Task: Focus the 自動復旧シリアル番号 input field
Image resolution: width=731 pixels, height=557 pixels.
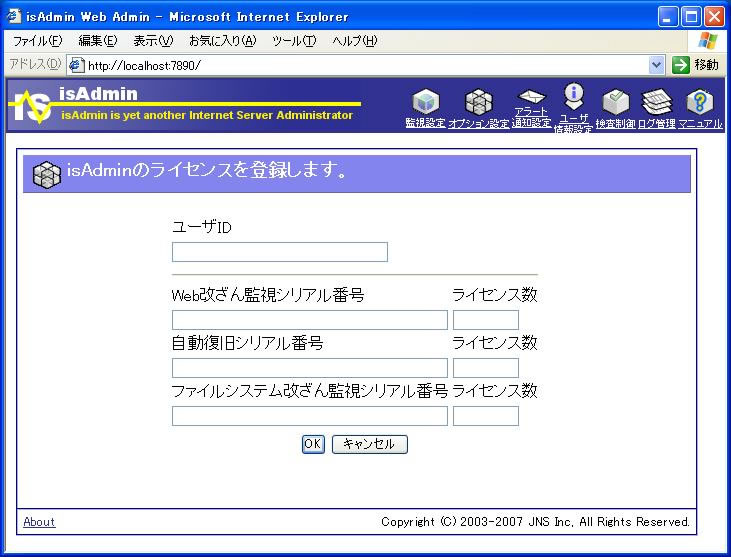Action: click(310, 368)
